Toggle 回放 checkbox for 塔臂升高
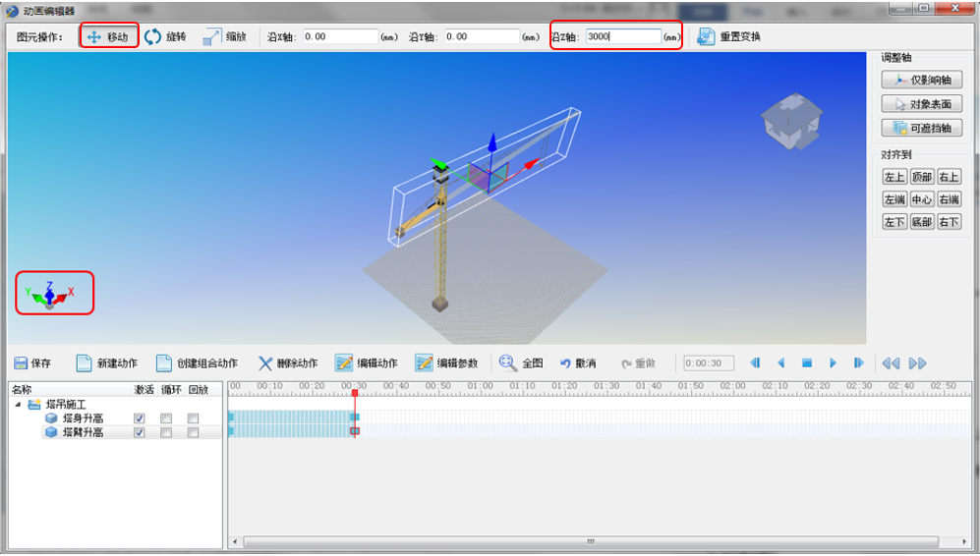This screenshot has height=556, width=980. point(193,432)
